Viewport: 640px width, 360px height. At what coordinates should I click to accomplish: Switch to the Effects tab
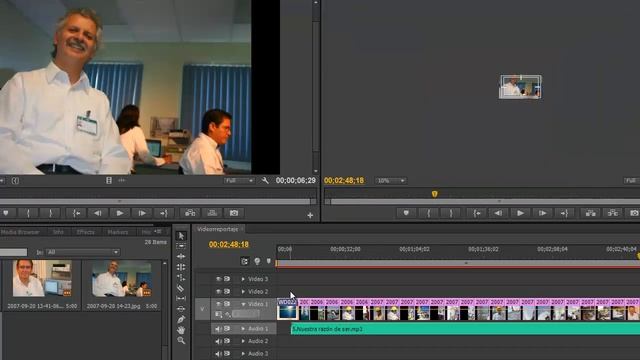[86, 232]
